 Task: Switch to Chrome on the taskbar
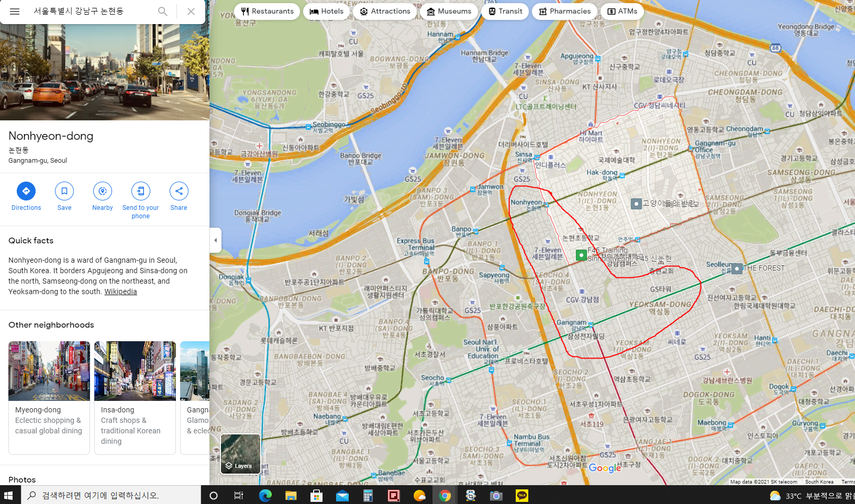pos(445,495)
